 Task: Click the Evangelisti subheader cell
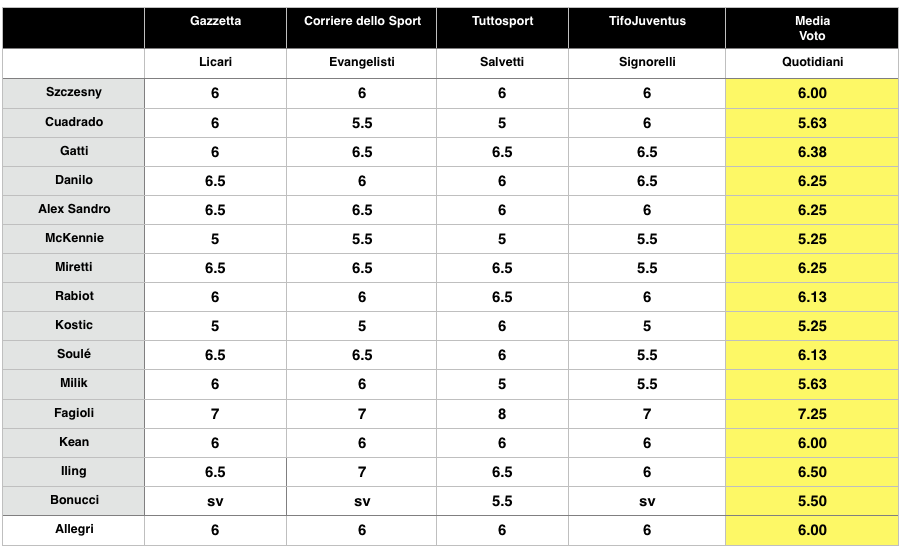361,62
